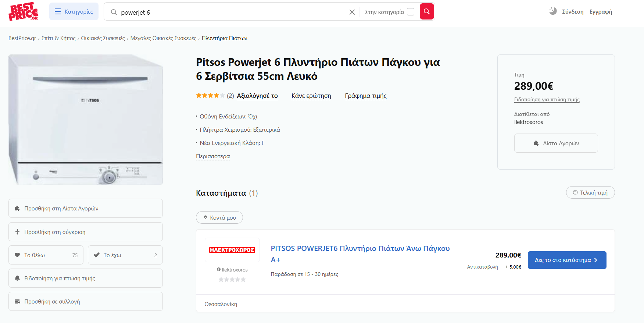Image resolution: width=644 pixels, height=323 pixels.
Task: Open the Γράφημα τιμής price chart
Action: coord(366,96)
